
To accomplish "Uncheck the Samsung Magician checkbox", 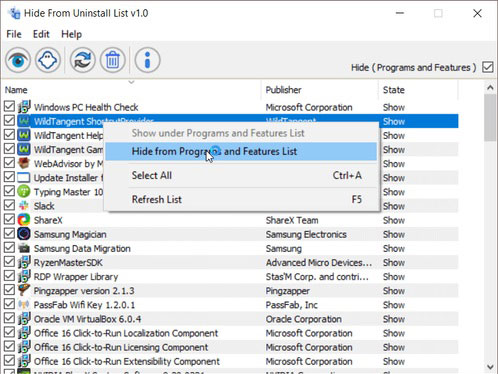I will [9, 234].
